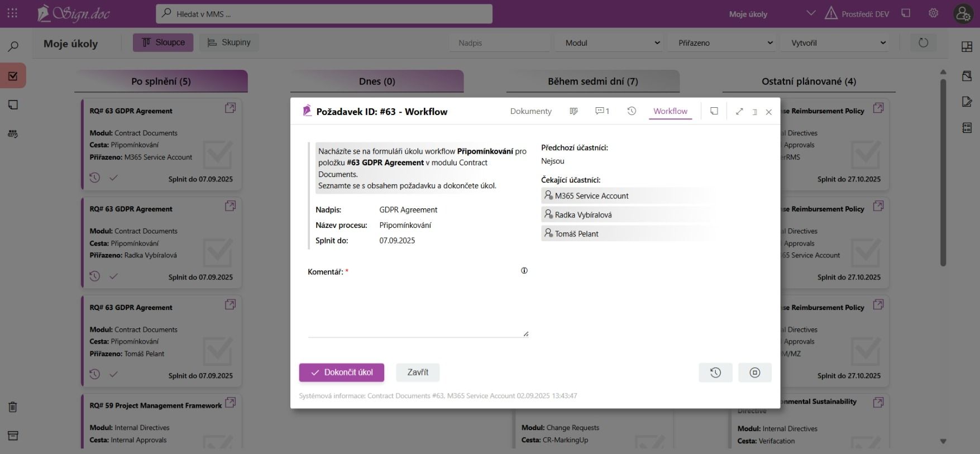Check the small checkmark on first GDPR card
The height and width of the screenshot is (454, 980).
[113, 178]
